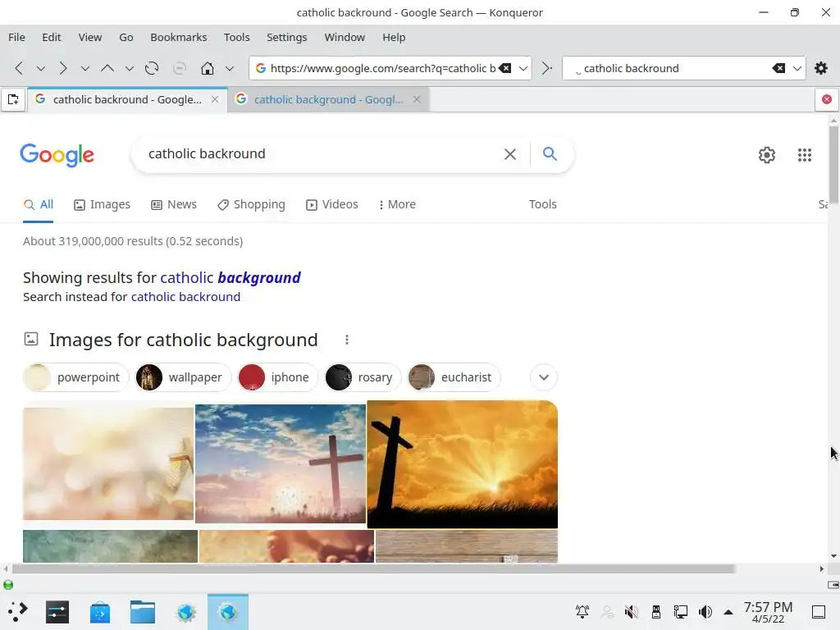Navigate up one level with up arrow

[x=107, y=68]
